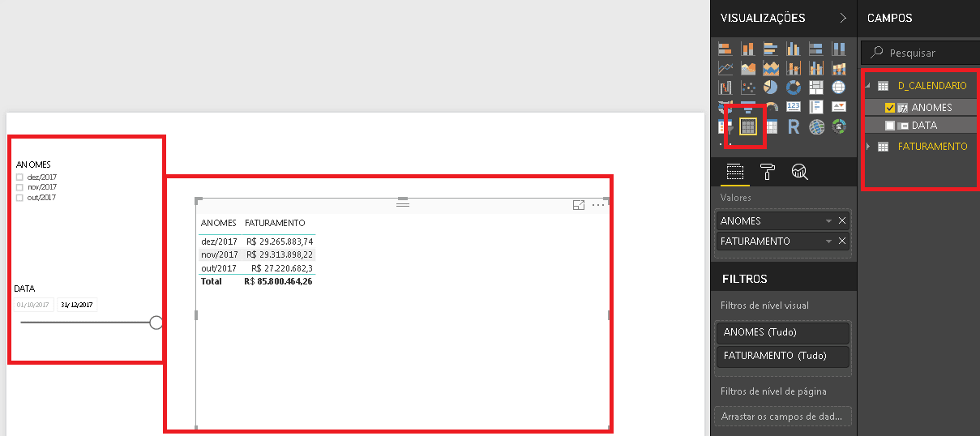980x436 pixels.
Task: Click the highlighted table visualization icon
Action: coord(748,126)
